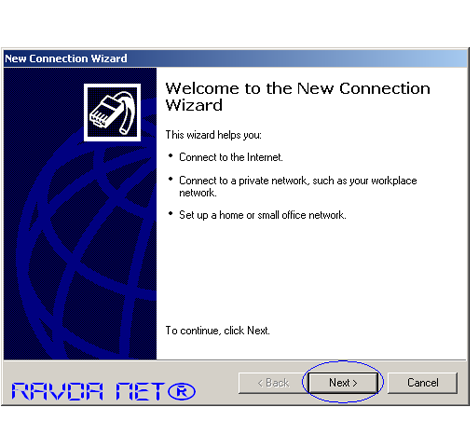Click the New Connection Wizard title bar text

coord(66,58)
